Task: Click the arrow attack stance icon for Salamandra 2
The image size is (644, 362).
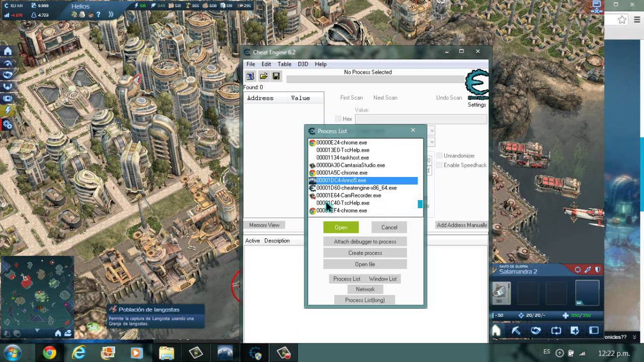Action: click(x=588, y=270)
